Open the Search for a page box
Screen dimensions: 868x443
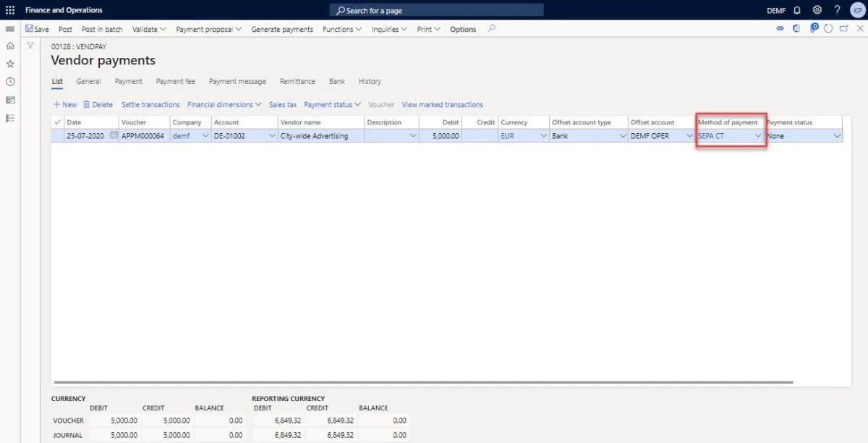(434, 9)
